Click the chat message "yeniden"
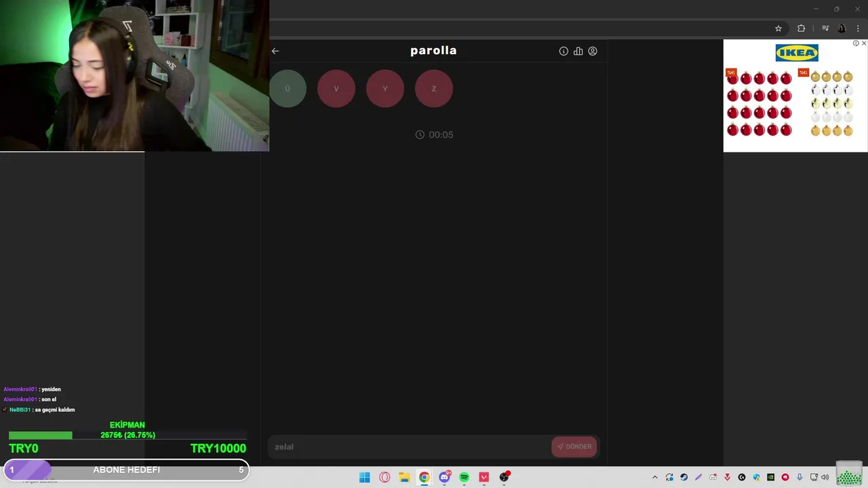The height and width of the screenshot is (488, 868). [51, 389]
